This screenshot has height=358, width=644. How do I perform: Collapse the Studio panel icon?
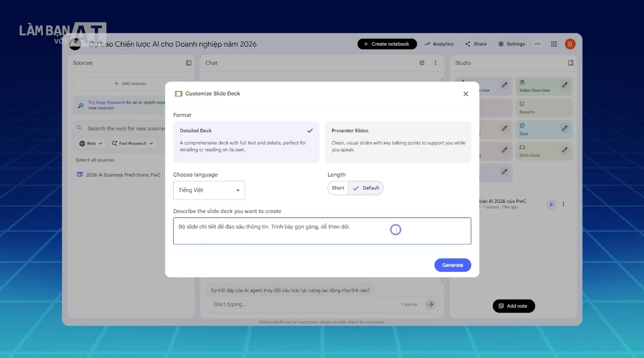[571, 63]
